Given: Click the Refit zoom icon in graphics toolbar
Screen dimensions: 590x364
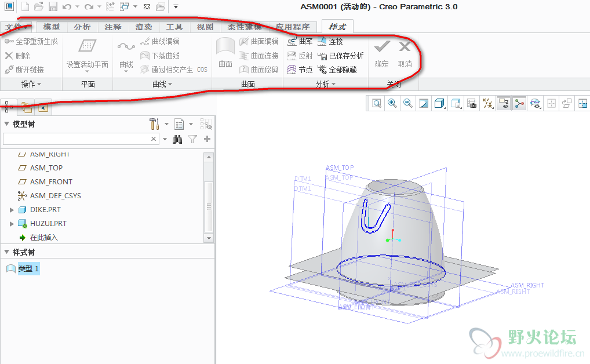Looking at the screenshot, I should (x=377, y=103).
